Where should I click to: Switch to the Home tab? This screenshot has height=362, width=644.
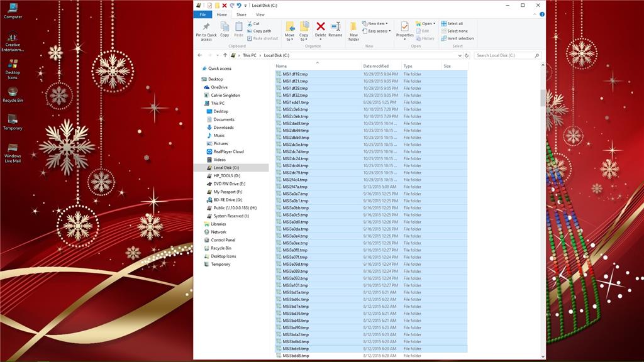(222, 14)
